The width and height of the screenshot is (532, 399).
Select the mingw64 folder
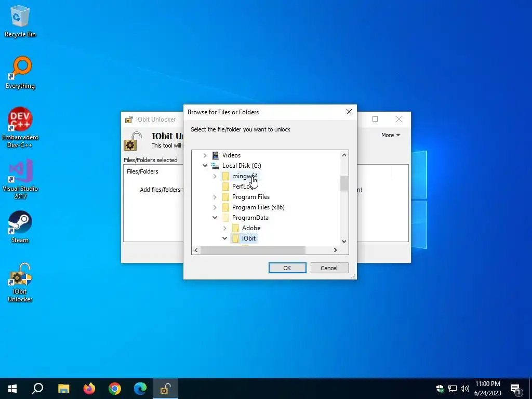click(x=245, y=176)
